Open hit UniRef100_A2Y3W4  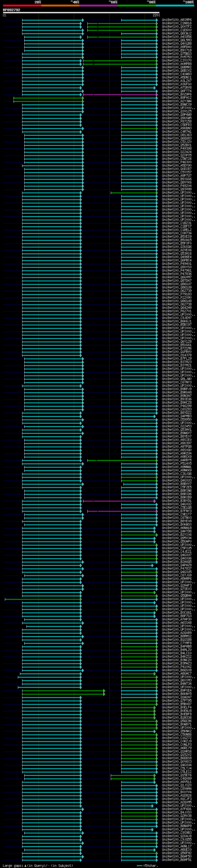[177, 101]
